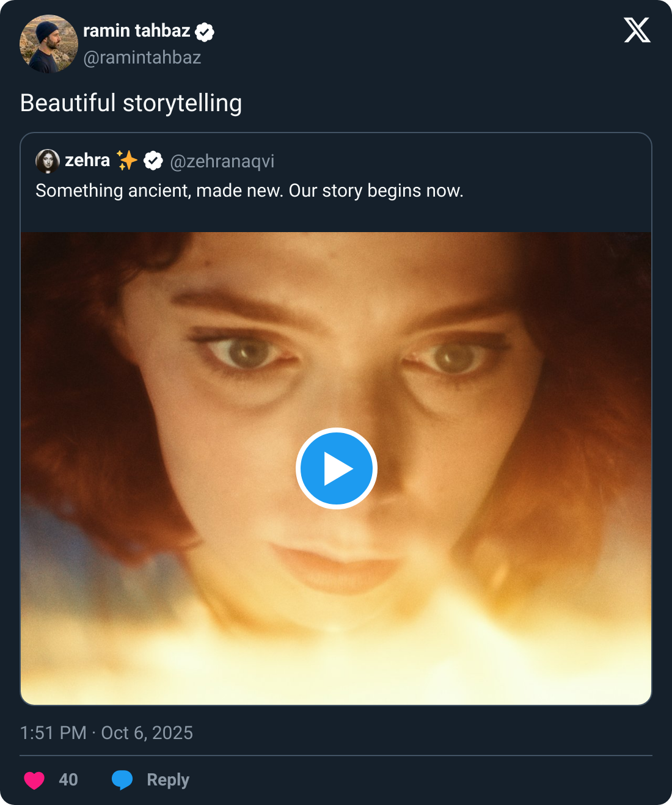This screenshot has height=805, width=672.
Task: Play the embedded video
Action: pyautogui.click(x=336, y=468)
